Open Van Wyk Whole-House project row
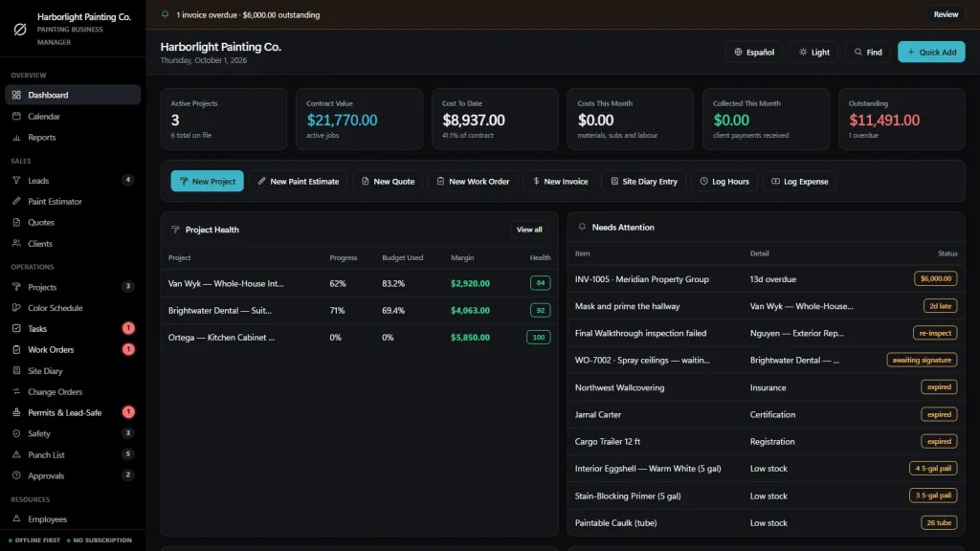Image resolution: width=980 pixels, height=551 pixels. 360,283
